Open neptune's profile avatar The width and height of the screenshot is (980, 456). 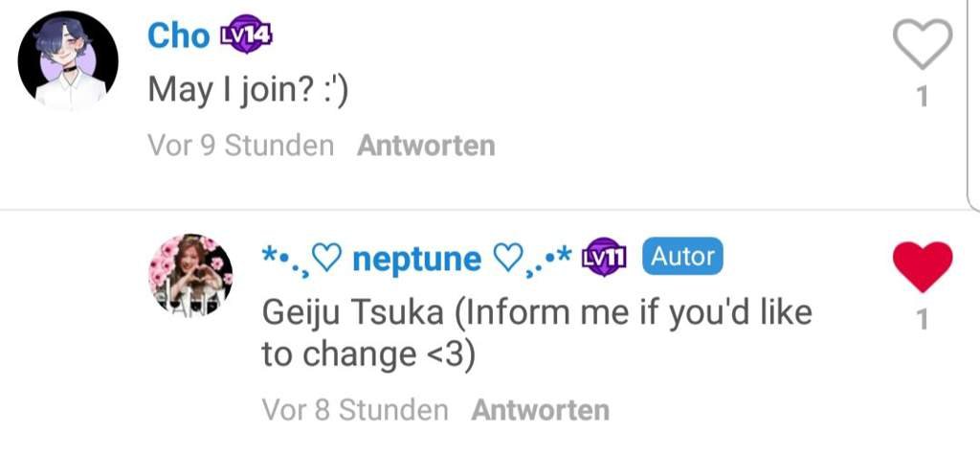click(189, 276)
